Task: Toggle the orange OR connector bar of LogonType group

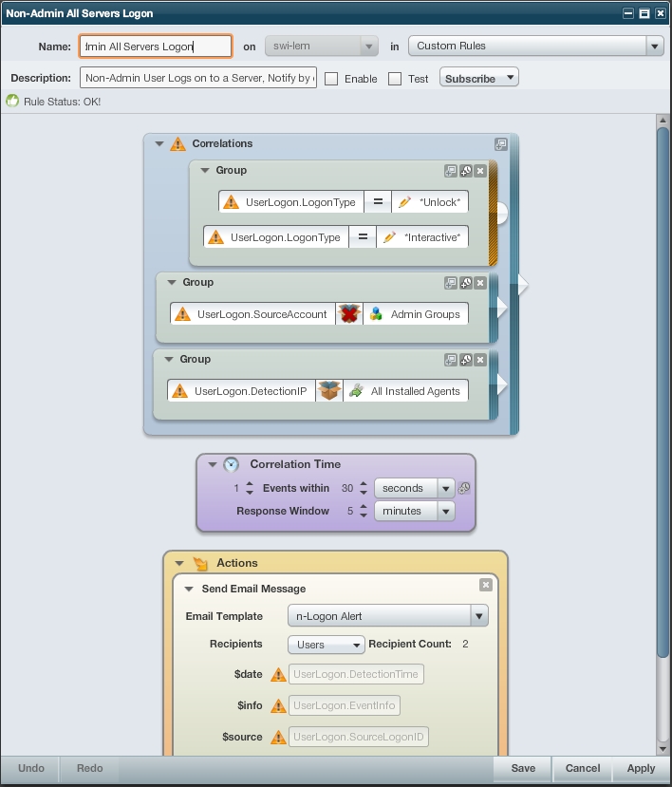Action: (493, 214)
